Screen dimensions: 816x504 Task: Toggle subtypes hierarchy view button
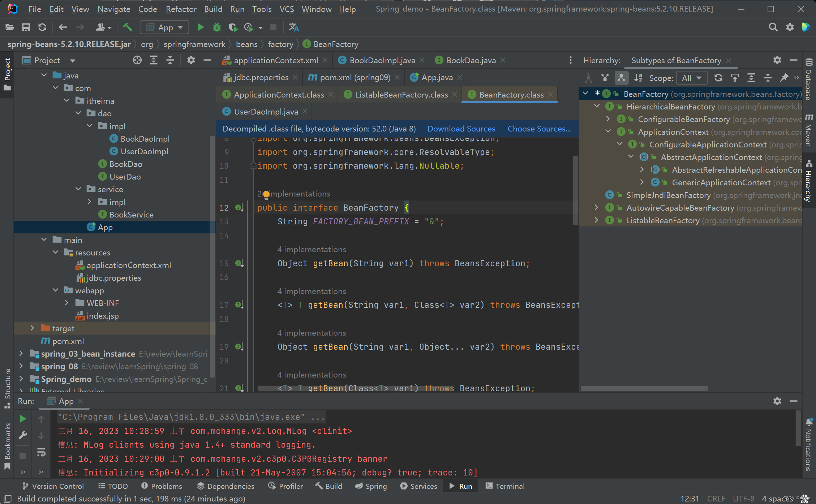click(x=621, y=78)
